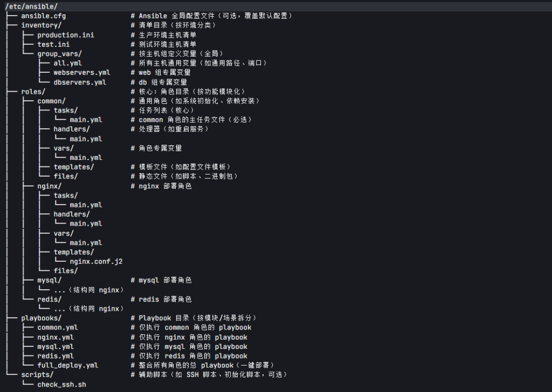Image resolution: width=552 pixels, height=392 pixels.
Task: Expand the playbooks/ directory
Action: coord(41,318)
